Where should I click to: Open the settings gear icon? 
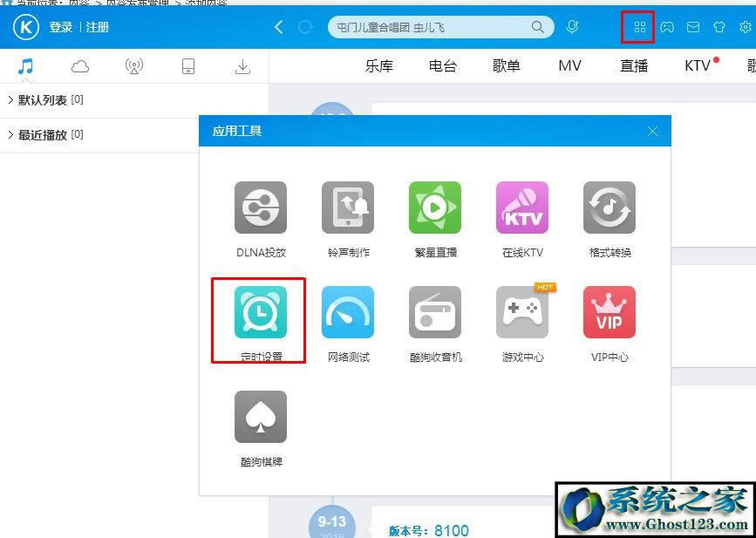tap(746, 27)
